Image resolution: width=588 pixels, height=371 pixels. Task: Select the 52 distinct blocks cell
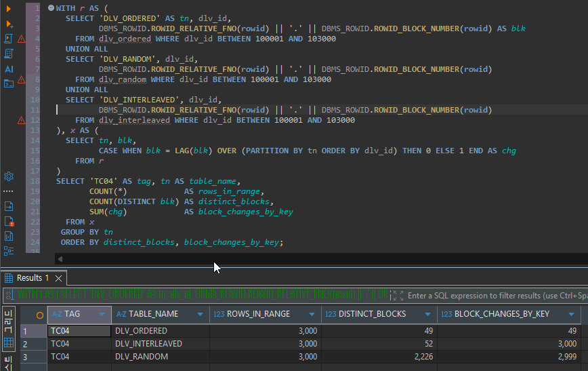pyautogui.click(x=379, y=344)
